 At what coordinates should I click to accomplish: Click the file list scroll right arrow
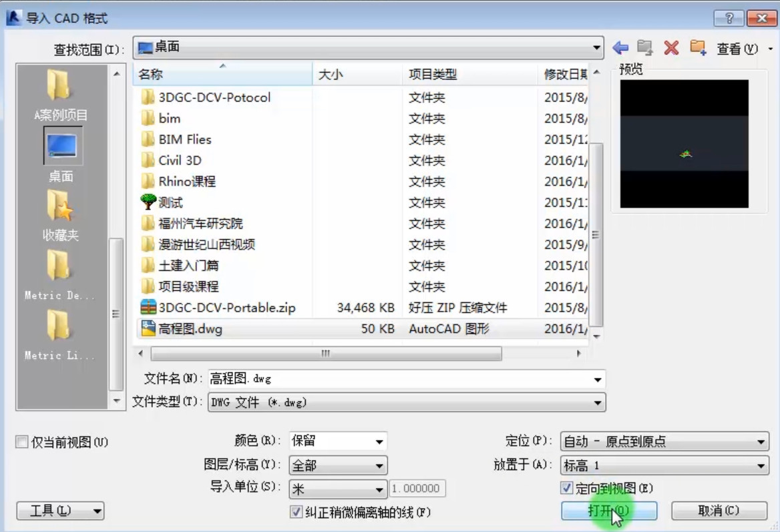(578, 354)
